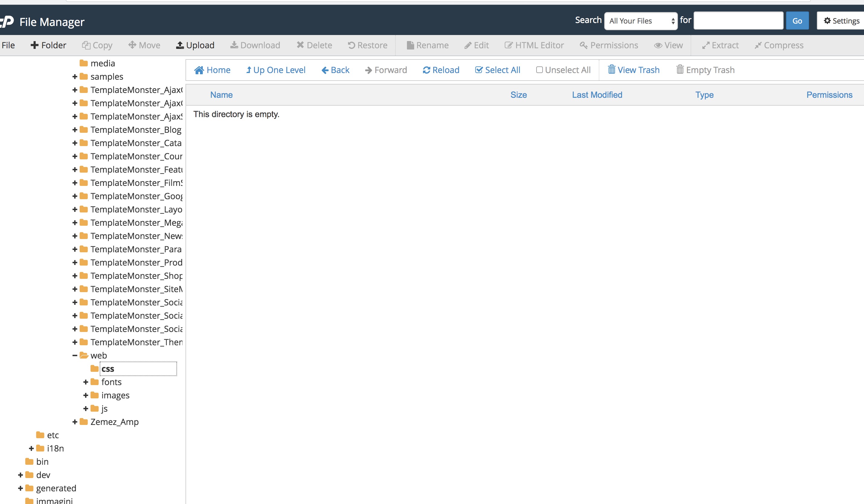Open the All Your Files search dropdown
The height and width of the screenshot is (504, 864).
[x=640, y=21]
